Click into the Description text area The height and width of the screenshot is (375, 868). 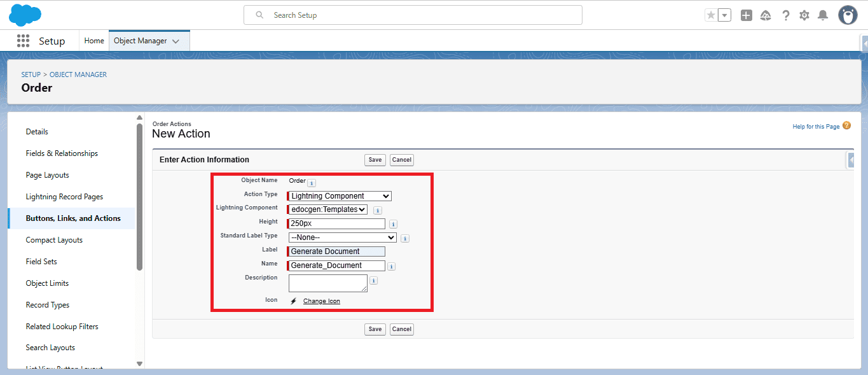point(328,283)
